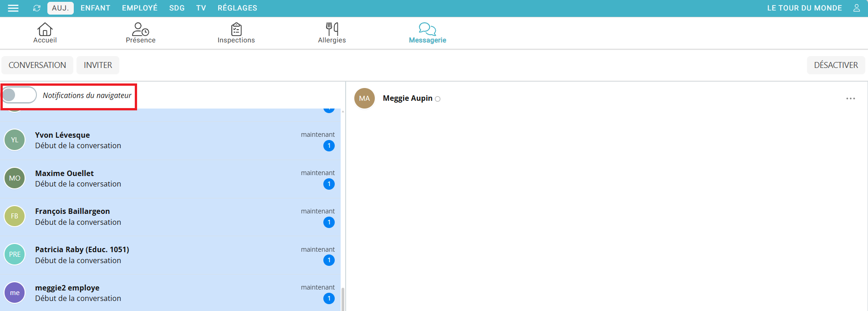
Task: Click the INVITER button
Action: tap(98, 65)
